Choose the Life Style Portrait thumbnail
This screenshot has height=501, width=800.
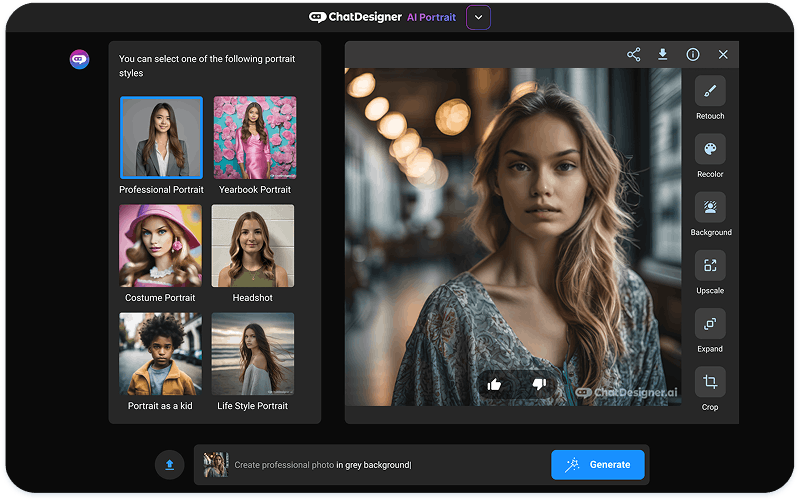click(x=253, y=354)
